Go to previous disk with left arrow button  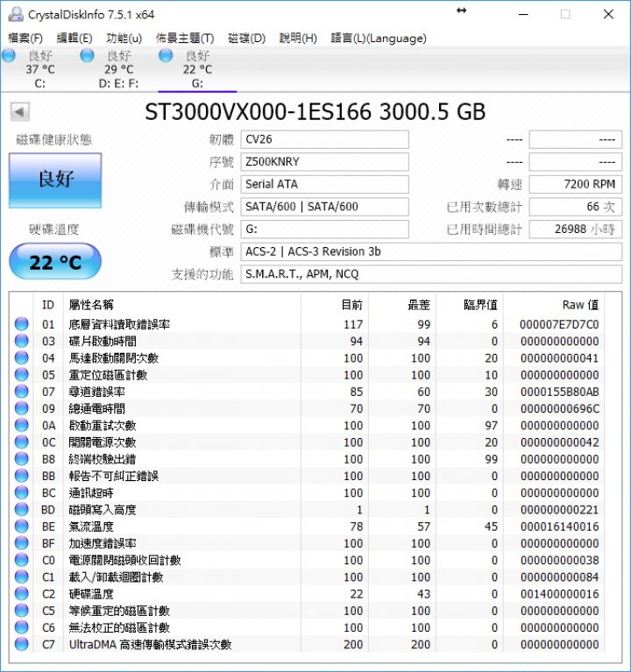click(x=19, y=112)
